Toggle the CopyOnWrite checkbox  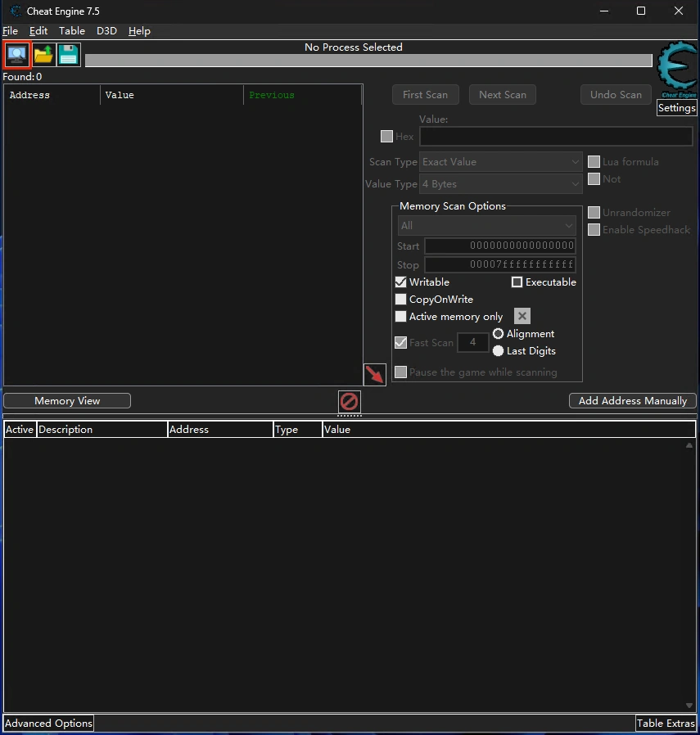tap(401, 299)
